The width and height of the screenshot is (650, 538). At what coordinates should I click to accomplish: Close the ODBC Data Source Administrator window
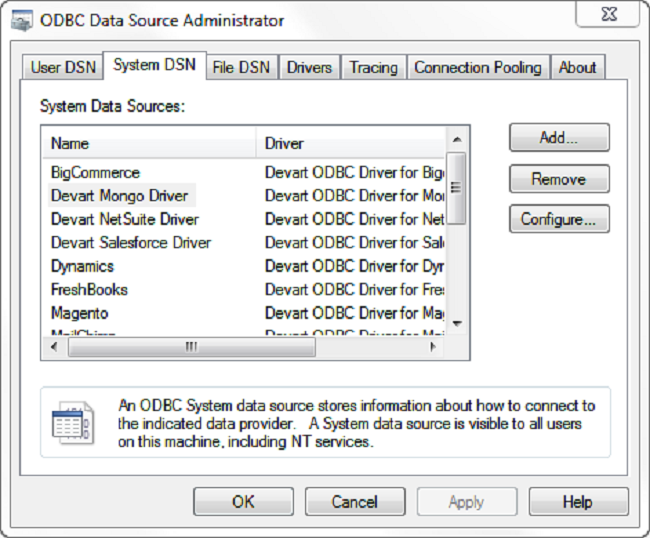click(x=609, y=15)
